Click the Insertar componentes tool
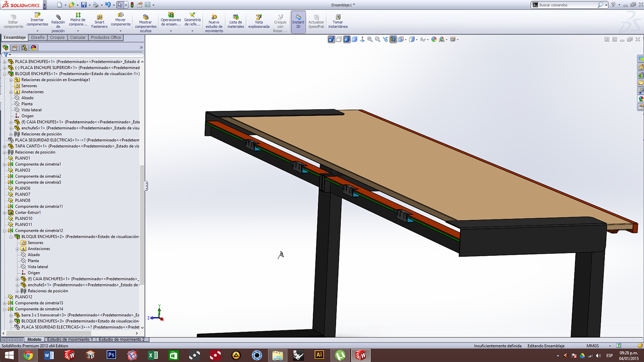Screen dimensions: 644x362 click(x=37, y=19)
